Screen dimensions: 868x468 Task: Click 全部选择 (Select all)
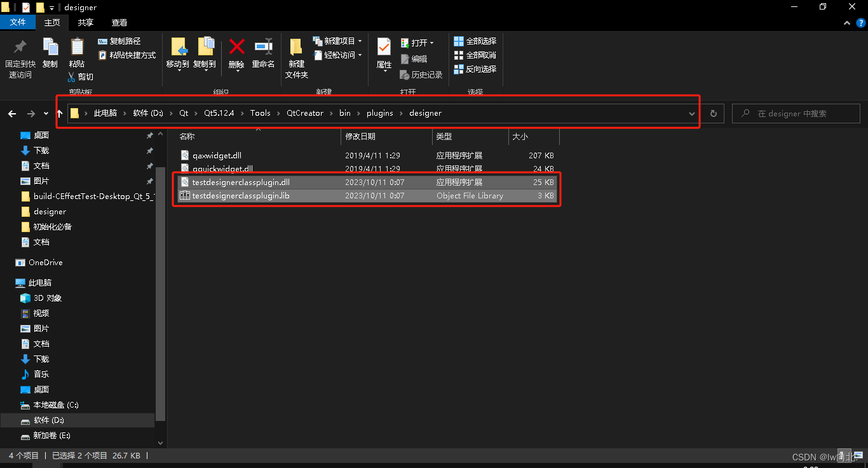coord(475,41)
